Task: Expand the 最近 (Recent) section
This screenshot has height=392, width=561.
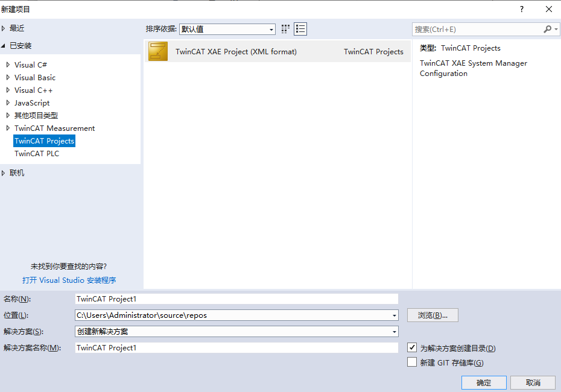Action: (x=4, y=28)
